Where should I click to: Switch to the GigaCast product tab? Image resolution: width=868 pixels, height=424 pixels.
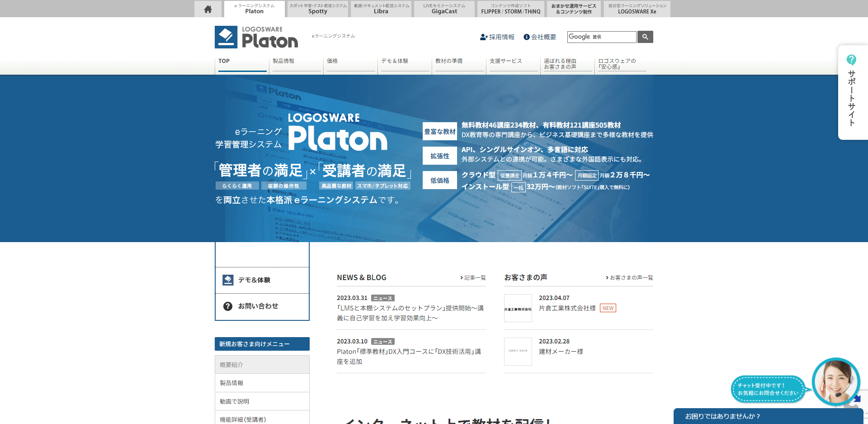pos(444,9)
